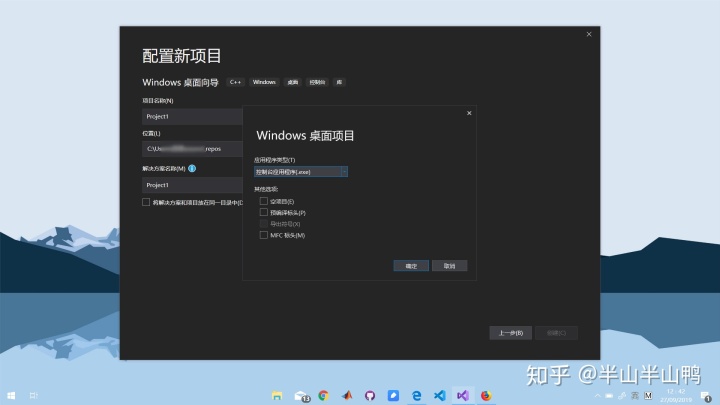Click the project name field Project1

(192, 117)
